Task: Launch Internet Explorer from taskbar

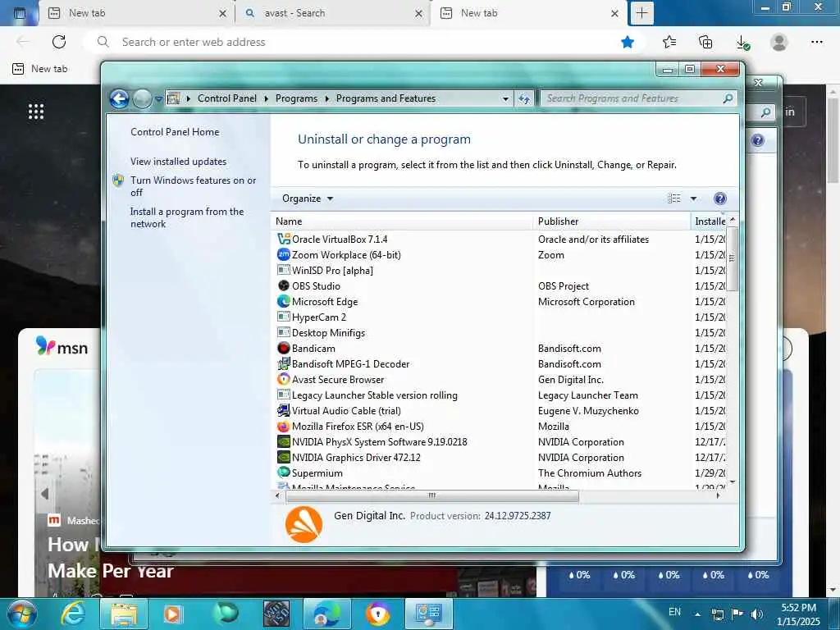Action: [x=73, y=614]
